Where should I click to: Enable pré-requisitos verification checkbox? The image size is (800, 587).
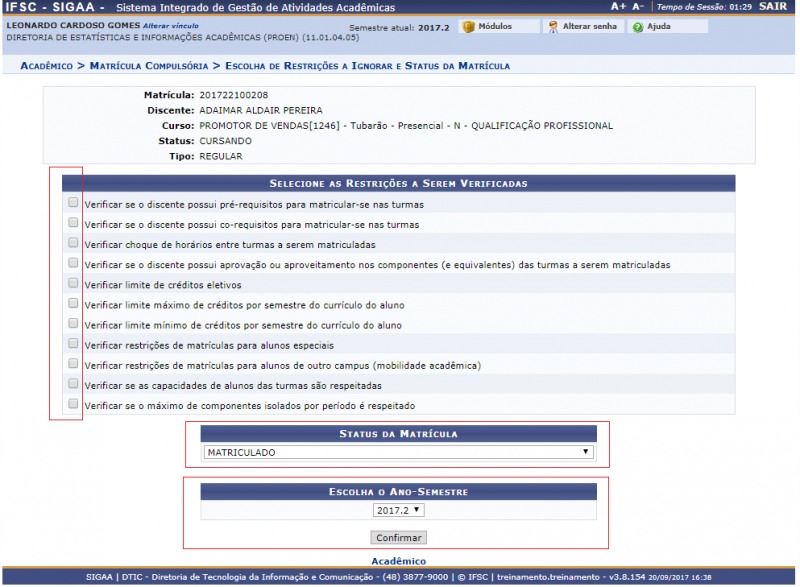coord(72,202)
